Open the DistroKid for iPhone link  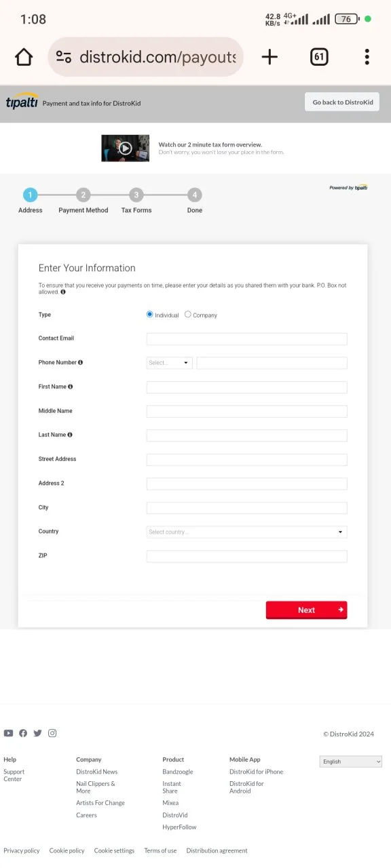(x=257, y=772)
